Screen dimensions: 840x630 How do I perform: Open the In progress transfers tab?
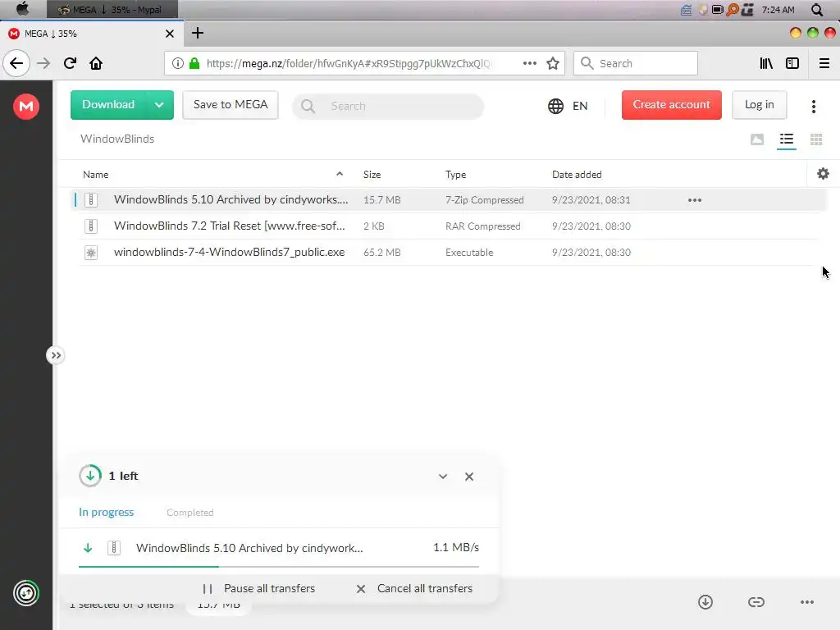point(106,512)
